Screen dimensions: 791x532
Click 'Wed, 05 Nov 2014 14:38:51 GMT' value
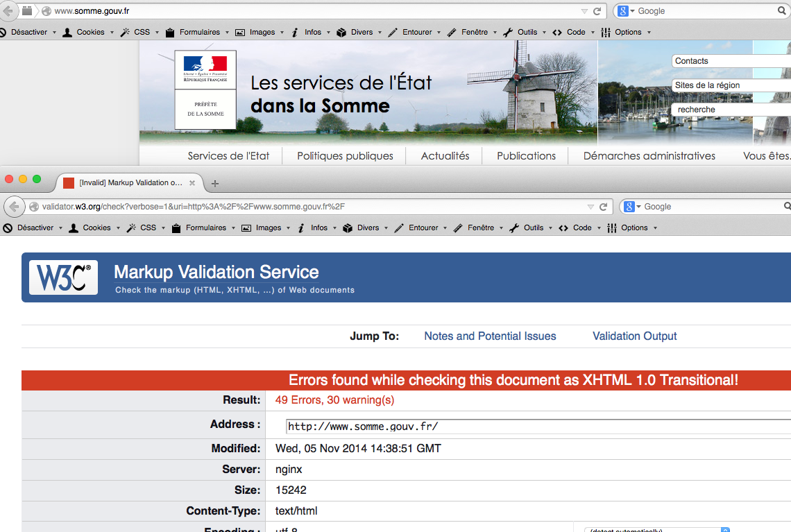358,448
